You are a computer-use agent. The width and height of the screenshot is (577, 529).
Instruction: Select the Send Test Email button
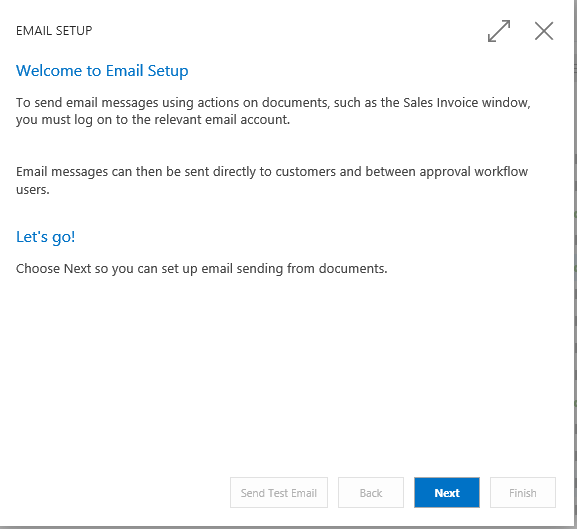[x=279, y=493]
